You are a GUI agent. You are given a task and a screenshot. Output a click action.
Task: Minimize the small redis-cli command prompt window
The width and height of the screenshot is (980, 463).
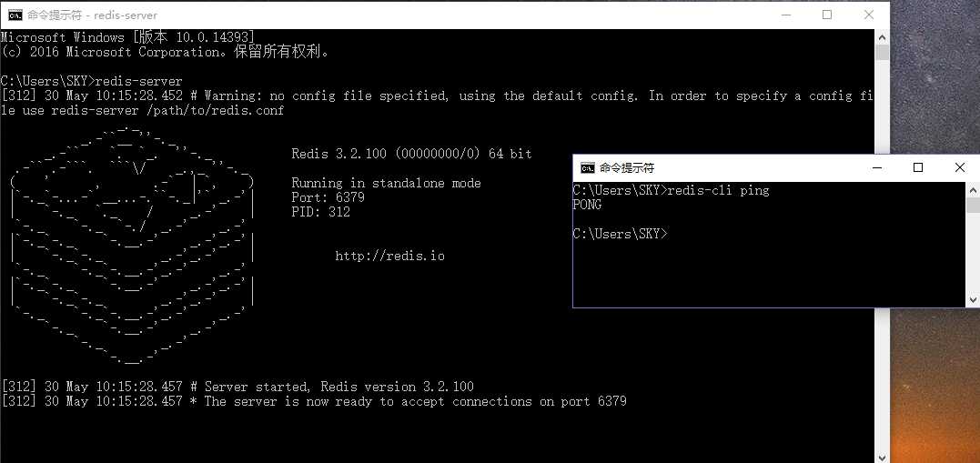pos(877,168)
